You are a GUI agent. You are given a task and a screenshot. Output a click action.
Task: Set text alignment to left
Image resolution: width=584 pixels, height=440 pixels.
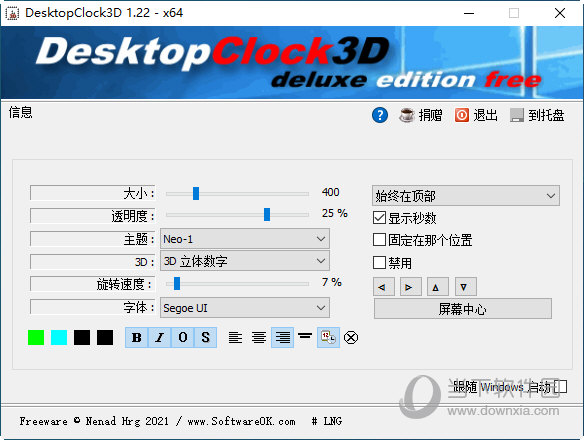(x=235, y=338)
